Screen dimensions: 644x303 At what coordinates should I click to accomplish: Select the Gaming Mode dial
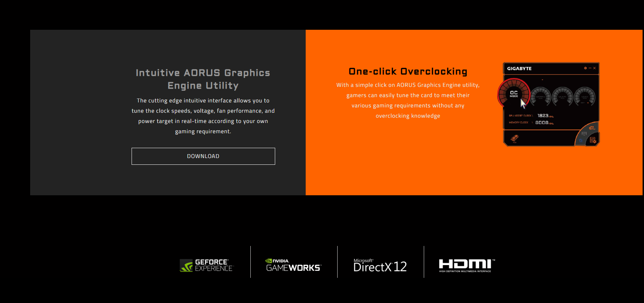[540, 97]
